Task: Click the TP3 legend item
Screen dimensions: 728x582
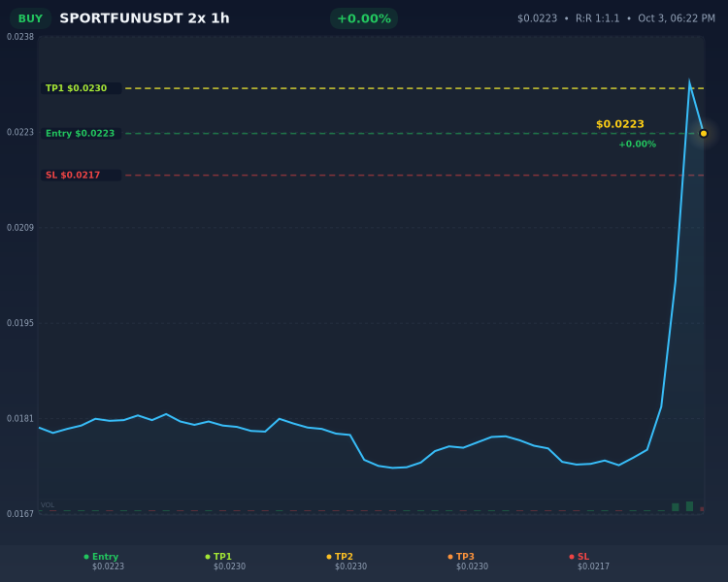Action: [x=468, y=561]
